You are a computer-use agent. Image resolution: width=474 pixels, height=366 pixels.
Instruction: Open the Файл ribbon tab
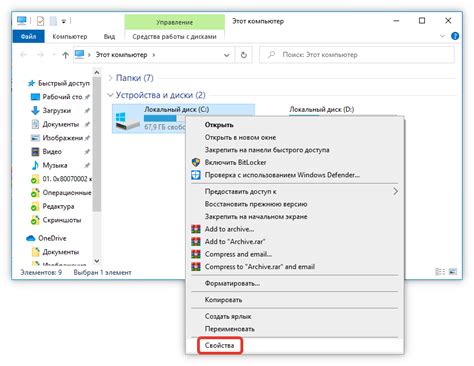pyautogui.click(x=29, y=36)
